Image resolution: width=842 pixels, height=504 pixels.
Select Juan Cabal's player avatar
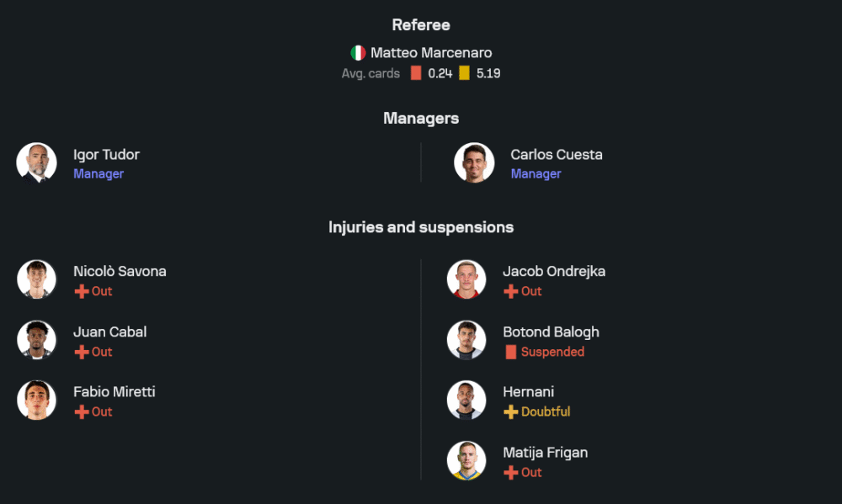click(x=36, y=340)
